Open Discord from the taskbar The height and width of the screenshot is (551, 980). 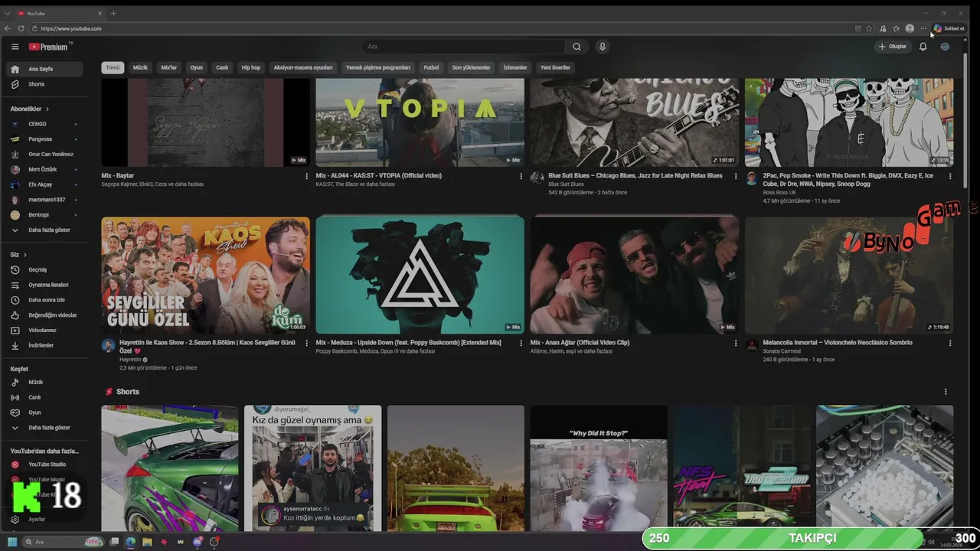coord(198,542)
